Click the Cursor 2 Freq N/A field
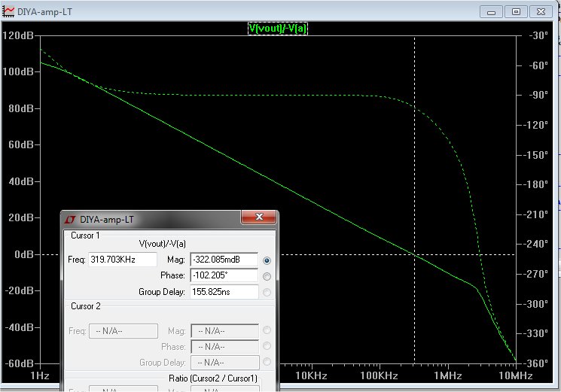Screen dimensions: 561x392 pyautogui.click(x=123, y=331)
